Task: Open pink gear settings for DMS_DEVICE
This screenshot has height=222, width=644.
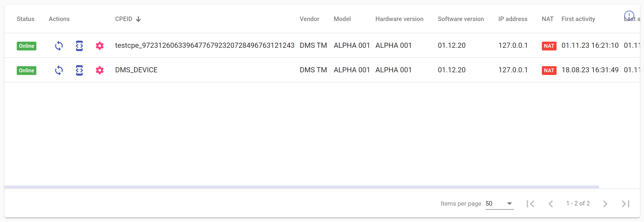Action: coord(100,70)
